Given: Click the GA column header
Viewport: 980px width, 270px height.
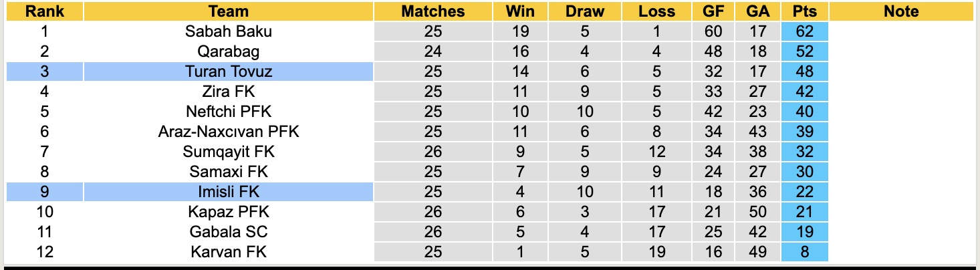Looking at the screenshot, I should click(x=758, y=11).
